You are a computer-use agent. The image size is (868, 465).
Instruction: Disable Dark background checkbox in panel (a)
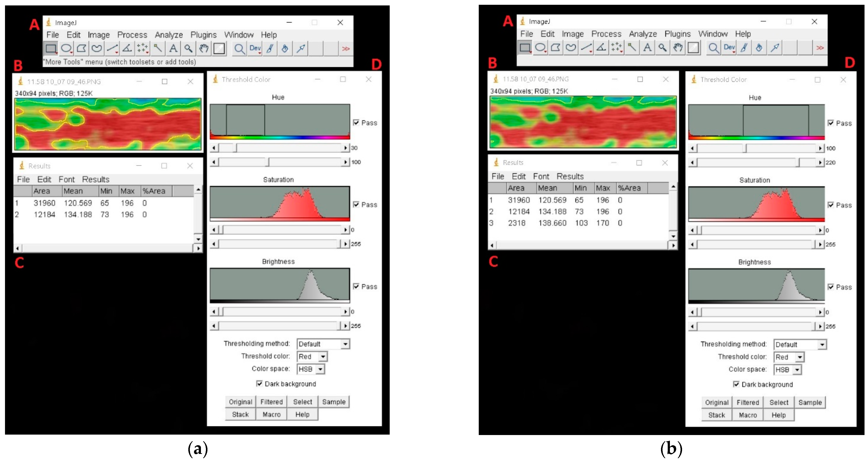(x=259, y=384)
